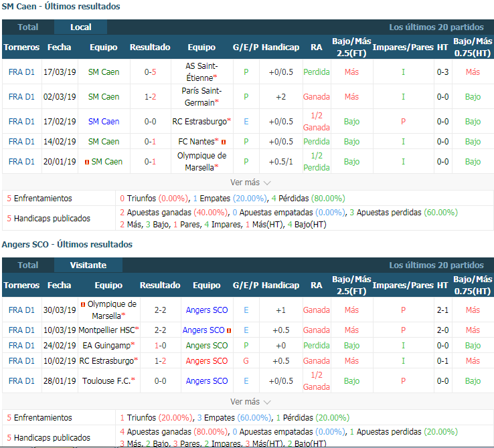Screen dimensions: 494x448
Task: Click the 2-2 result of Montpellier HSC match
Action: click(161, 330)
